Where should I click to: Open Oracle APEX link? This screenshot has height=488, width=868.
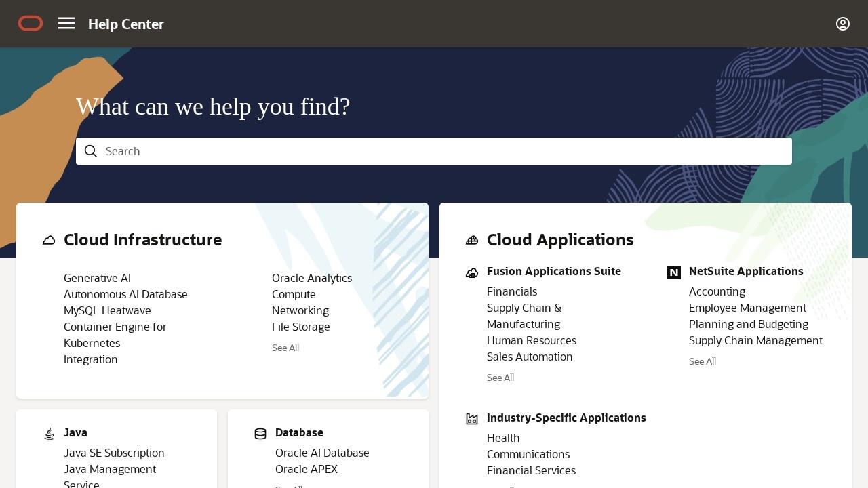(307, 469)
